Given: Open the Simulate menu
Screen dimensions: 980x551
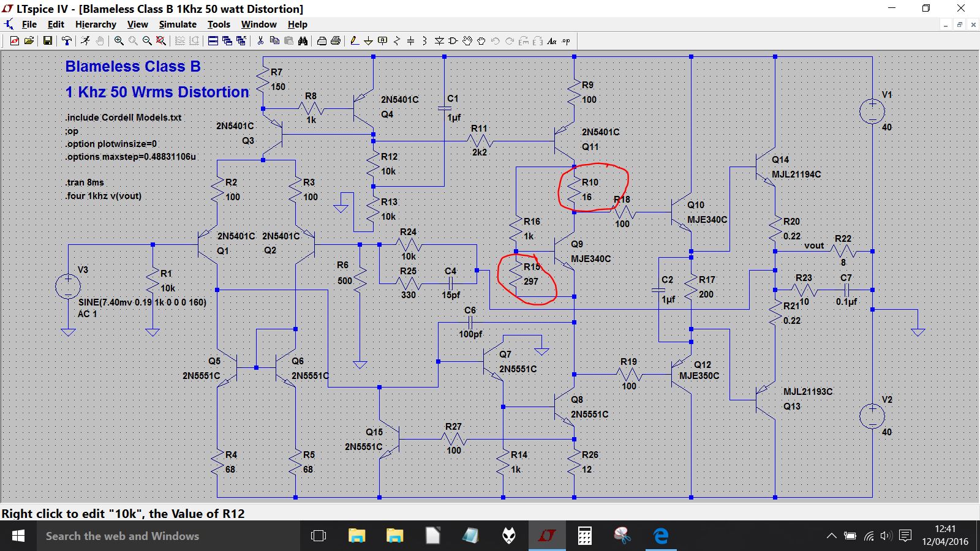Looking at the screenshot, I should [178, 24].
